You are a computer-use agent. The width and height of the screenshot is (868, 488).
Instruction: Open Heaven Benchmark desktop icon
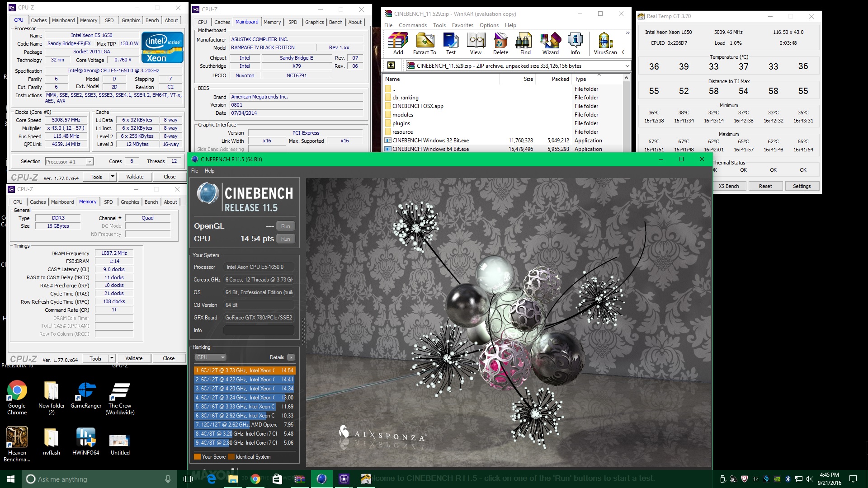coord(17,444)
